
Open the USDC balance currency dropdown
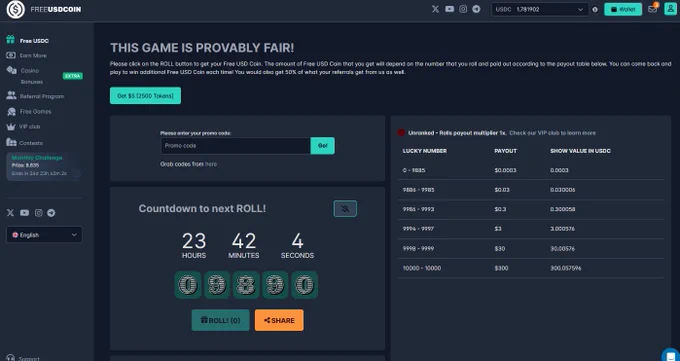point(540,10)
